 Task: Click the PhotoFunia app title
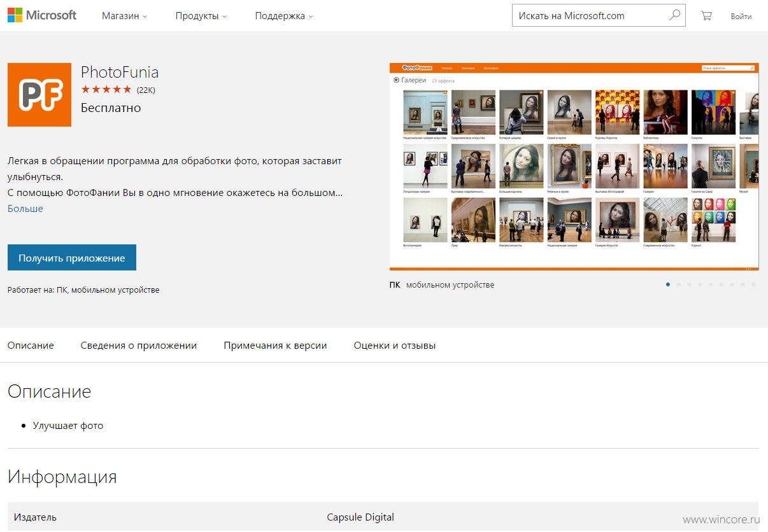coord(120,72)
